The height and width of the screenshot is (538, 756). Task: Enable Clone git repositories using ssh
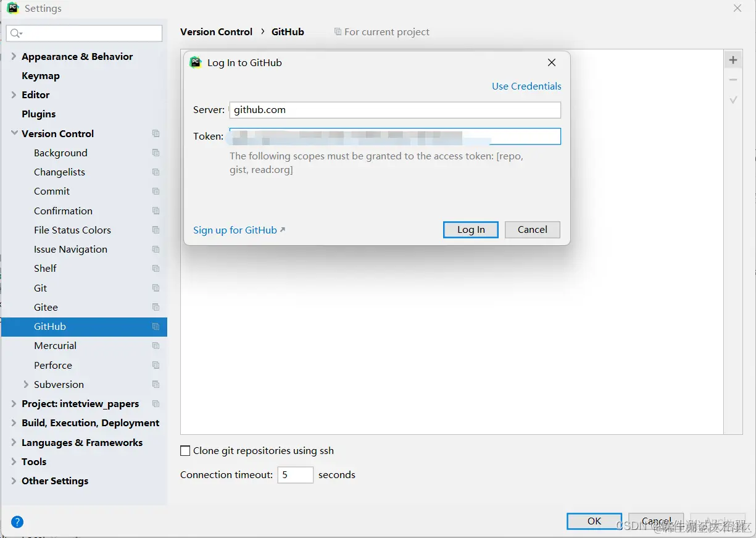click(x=185, y=451)
